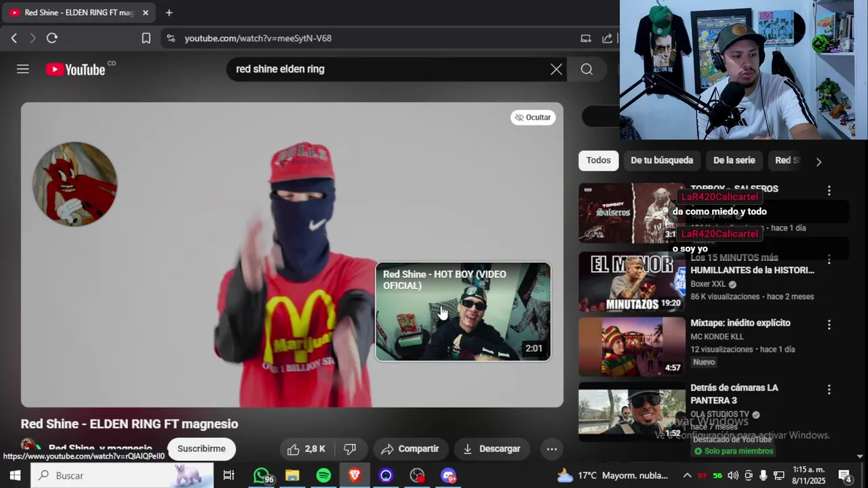Screen dimensions: 868x488
Task: Reload the current page
Action: (x=52, y=38)
